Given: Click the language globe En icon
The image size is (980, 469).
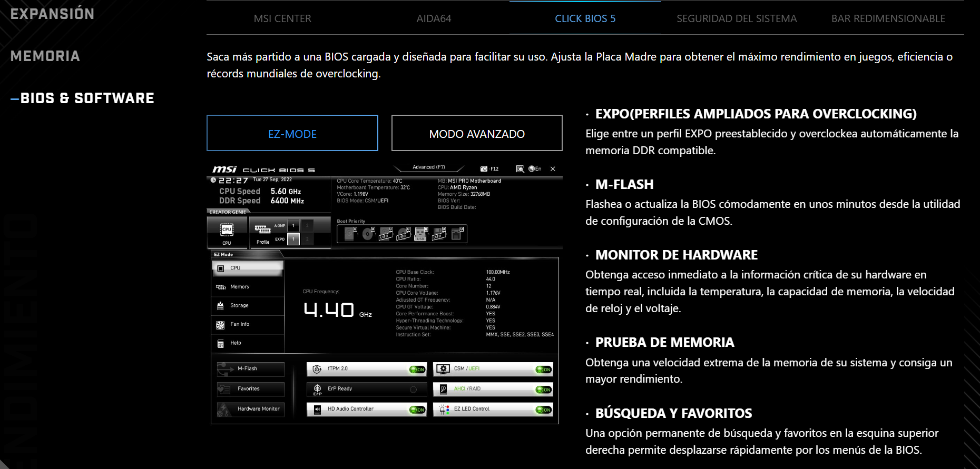Looking at the screenshot, I should click(x=535, y=169).
